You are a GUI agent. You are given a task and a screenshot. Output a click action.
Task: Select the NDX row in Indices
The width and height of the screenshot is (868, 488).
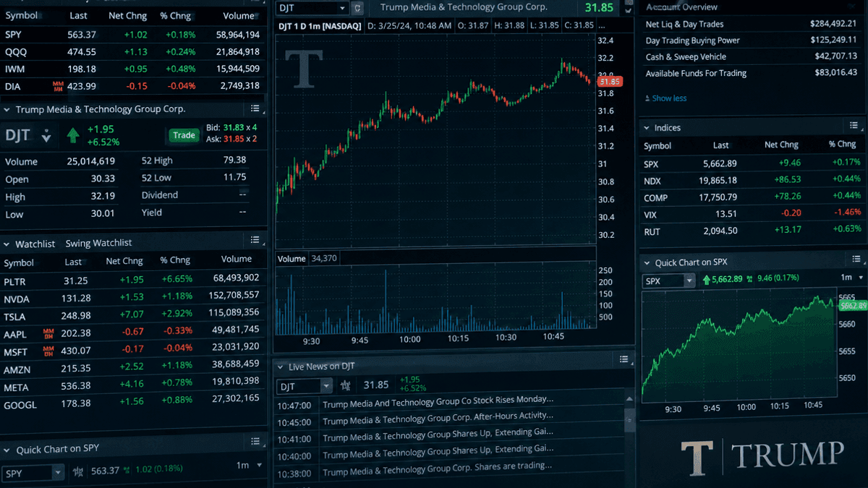(x=753, y=180)
